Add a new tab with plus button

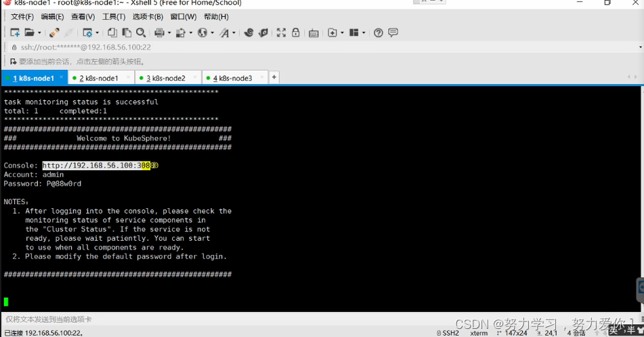click(274, 77)
